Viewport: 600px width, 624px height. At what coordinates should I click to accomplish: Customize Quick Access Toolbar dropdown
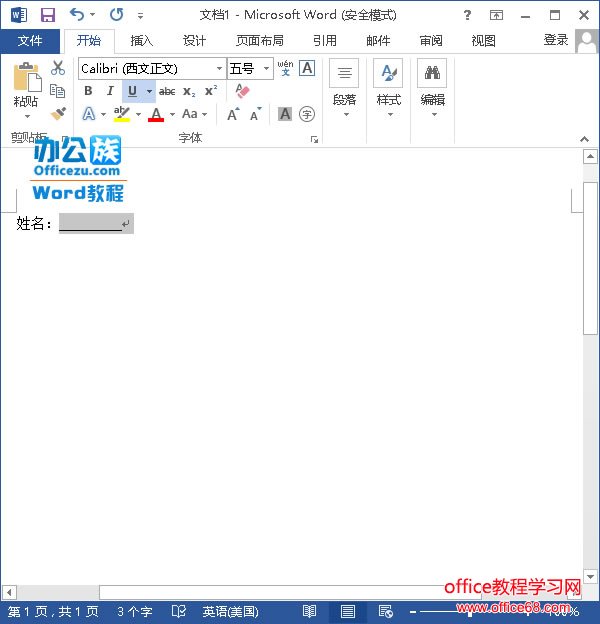pos(140,16)
